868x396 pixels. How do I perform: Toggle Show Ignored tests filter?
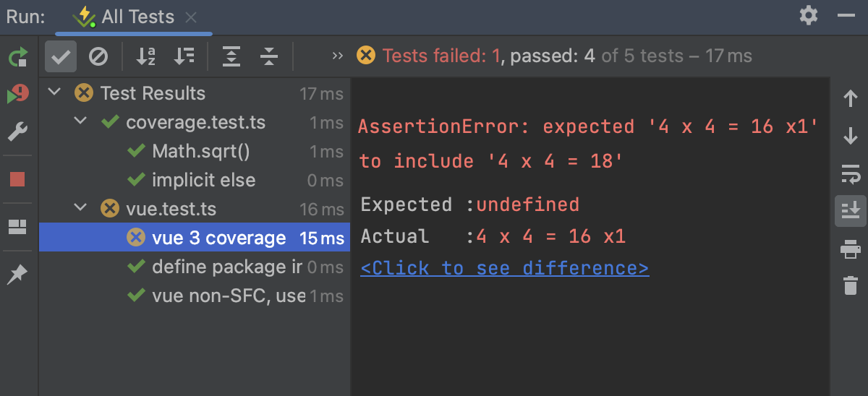98,57
